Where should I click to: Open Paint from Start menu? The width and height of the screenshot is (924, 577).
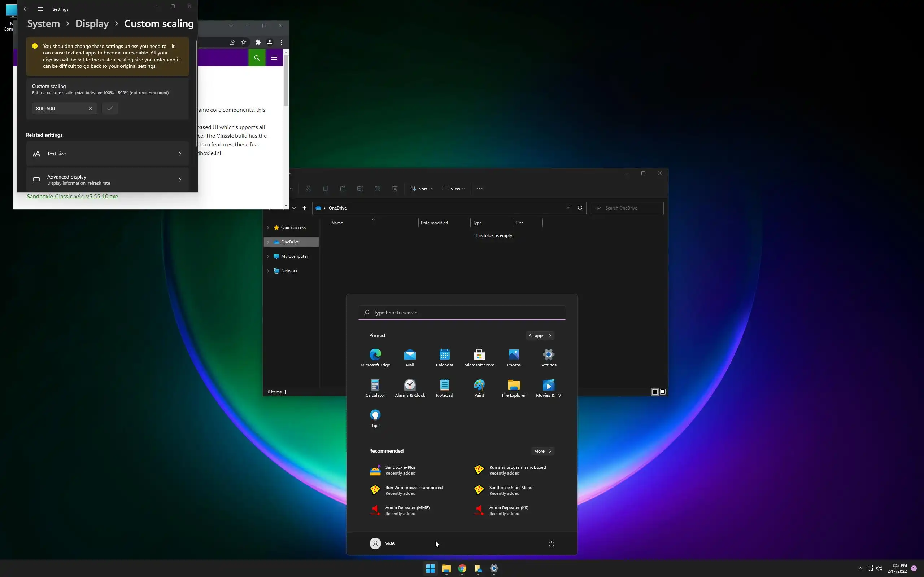click(x=479, y=388)
